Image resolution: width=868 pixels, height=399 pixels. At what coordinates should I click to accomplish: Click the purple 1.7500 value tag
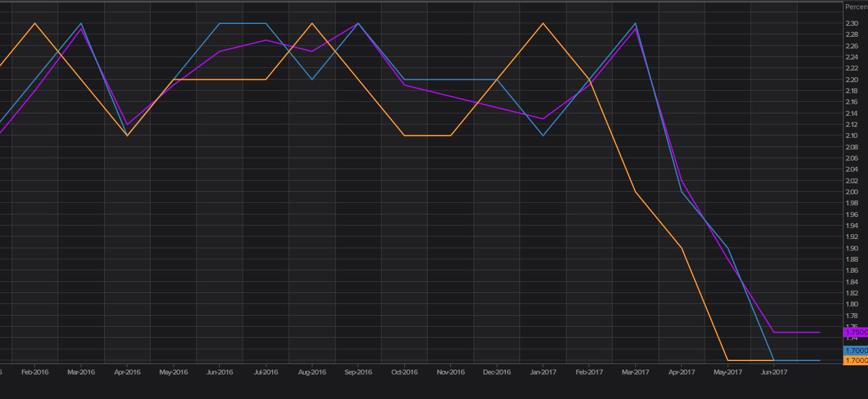coord(855,332)
